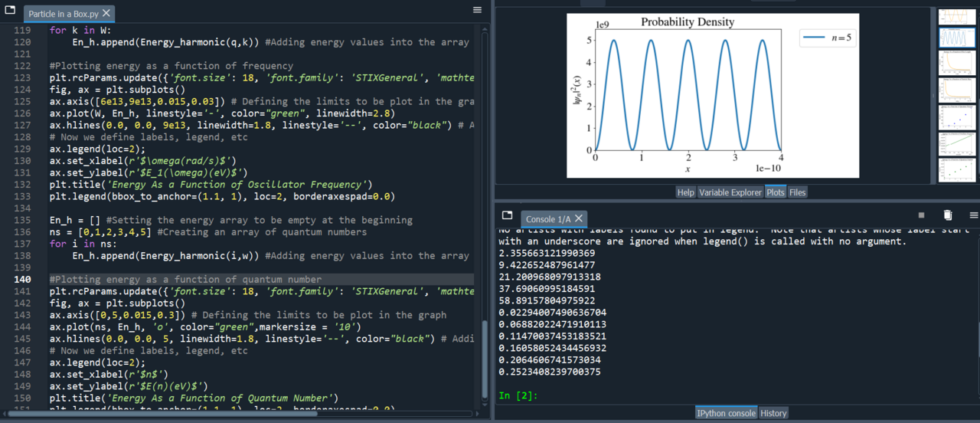
Task: Select the green line plot thumbnail
Action: click(x=956, y=143)
